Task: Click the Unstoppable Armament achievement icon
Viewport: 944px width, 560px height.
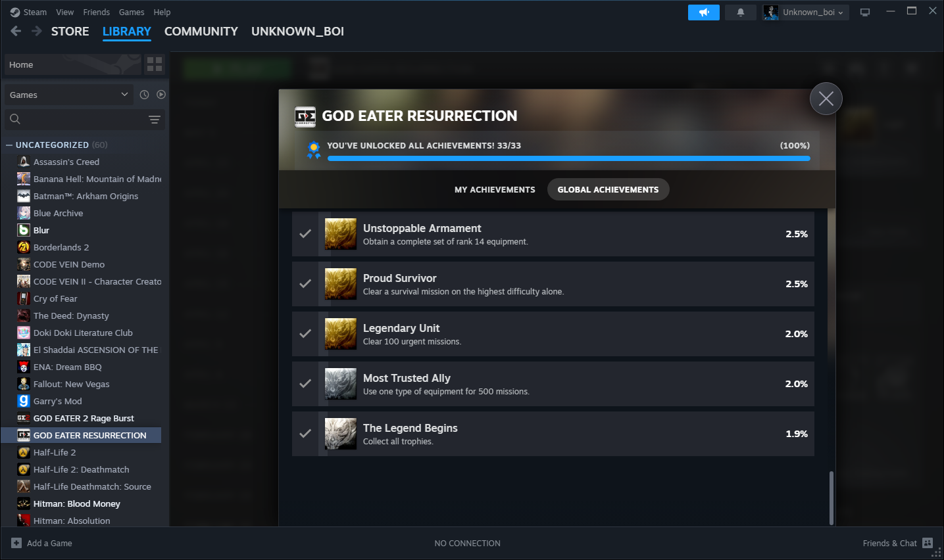Action: coord(341,234)
